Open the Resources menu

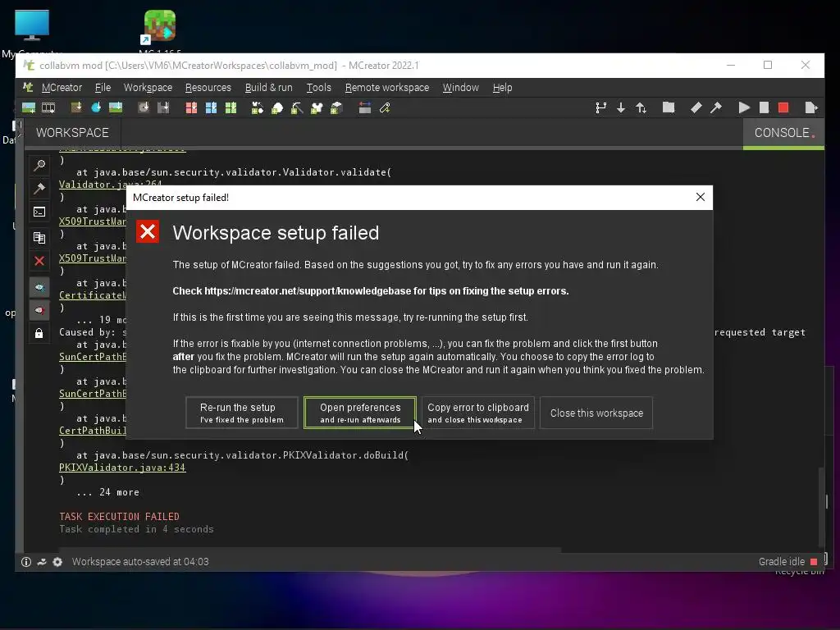[208, 87]
